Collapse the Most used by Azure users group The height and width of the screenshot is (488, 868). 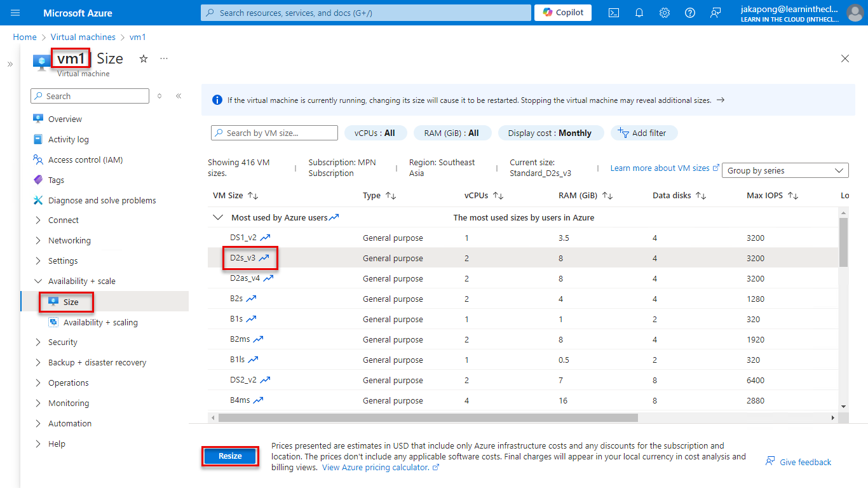(219, 217)
